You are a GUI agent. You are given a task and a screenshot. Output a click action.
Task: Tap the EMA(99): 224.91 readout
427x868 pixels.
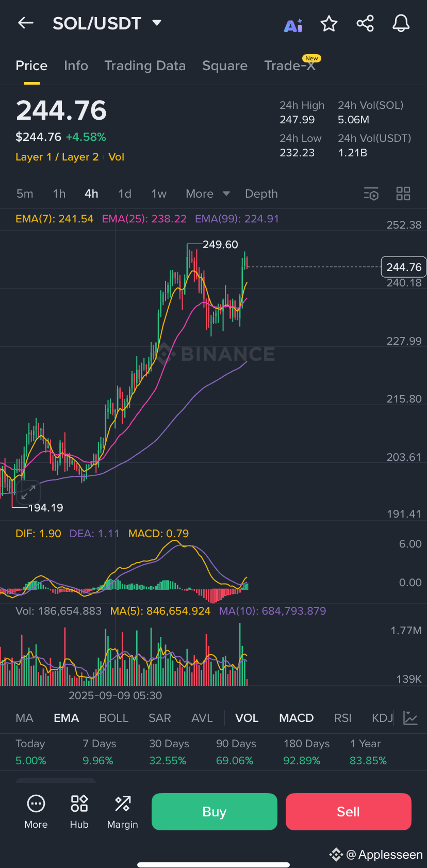[x=237, y=219]
